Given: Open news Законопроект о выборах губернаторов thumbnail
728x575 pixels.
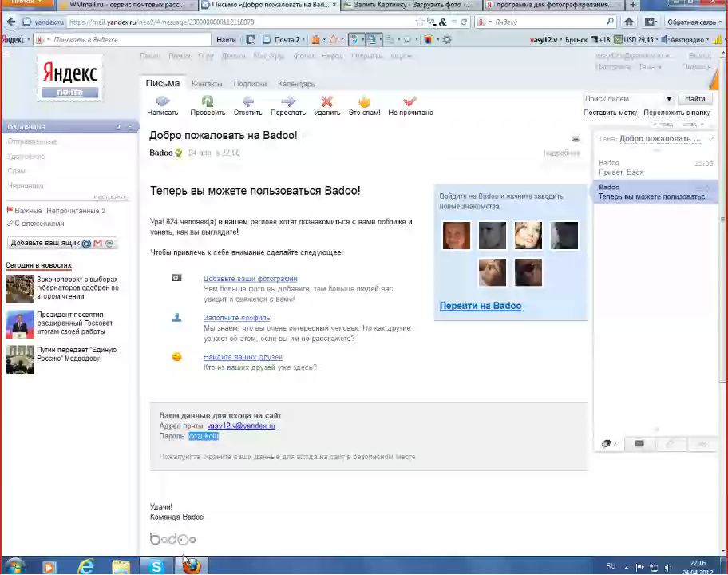Looking at the screenshot, I should (19, 288).
